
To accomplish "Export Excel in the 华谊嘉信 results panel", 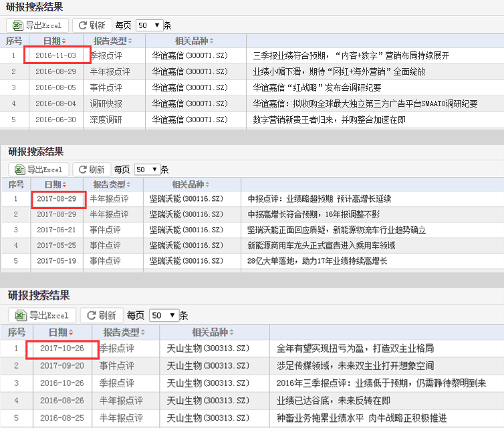I will [x=37, y=25].
